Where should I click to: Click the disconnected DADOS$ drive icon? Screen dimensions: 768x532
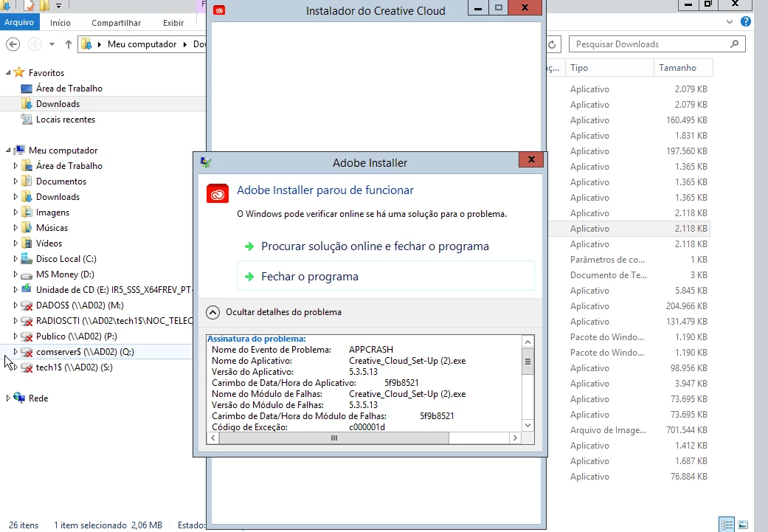[x=27, y=305]
